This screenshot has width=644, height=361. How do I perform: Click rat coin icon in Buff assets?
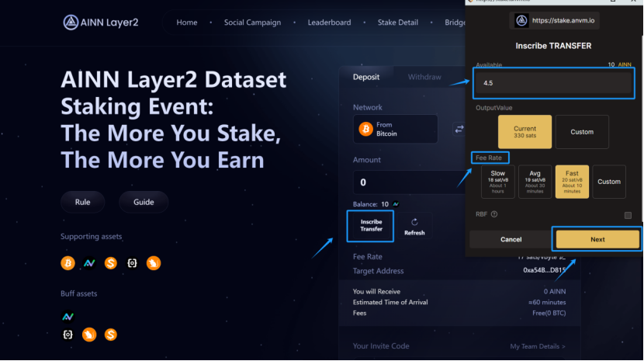89,335
